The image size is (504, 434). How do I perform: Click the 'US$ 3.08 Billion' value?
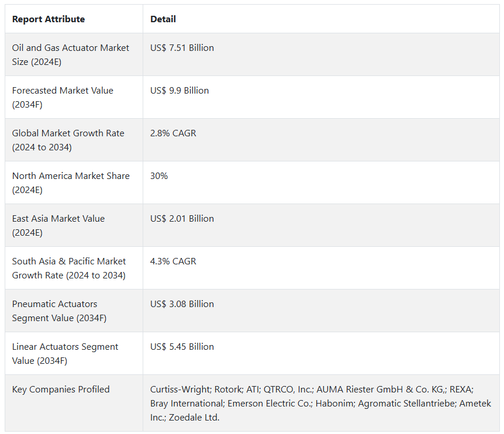tap(182, 304)
